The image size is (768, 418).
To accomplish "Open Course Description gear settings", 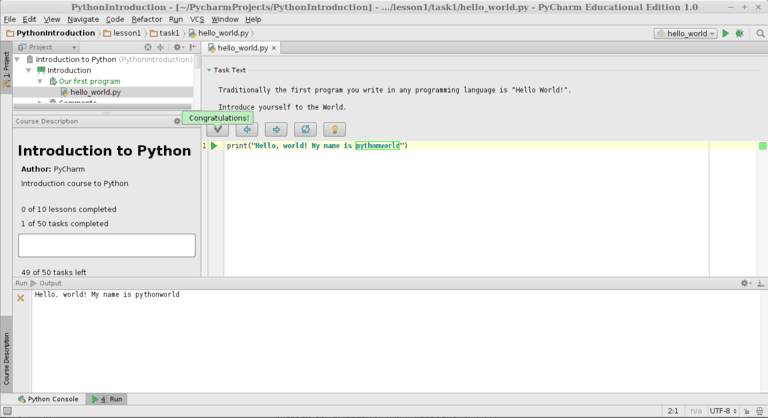I will (177, 121).
